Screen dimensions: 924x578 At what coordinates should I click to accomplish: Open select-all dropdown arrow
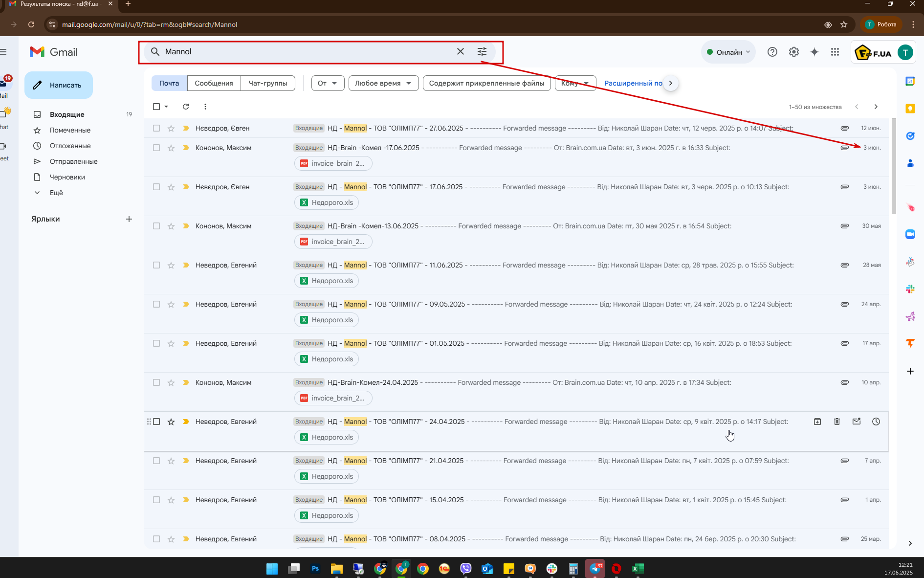[166, 107]
